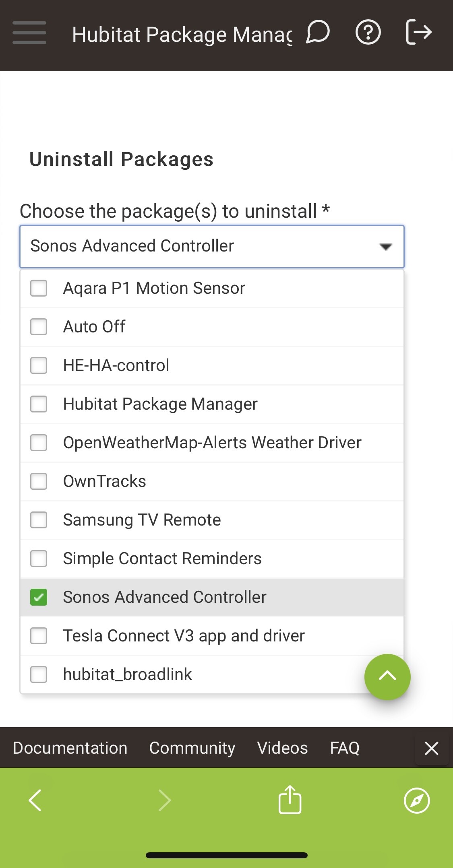This screenshot has height=868, width=453.
Task: Uncheck Sonos Advanced Controller checkbox
Action: tap(39, 597)
